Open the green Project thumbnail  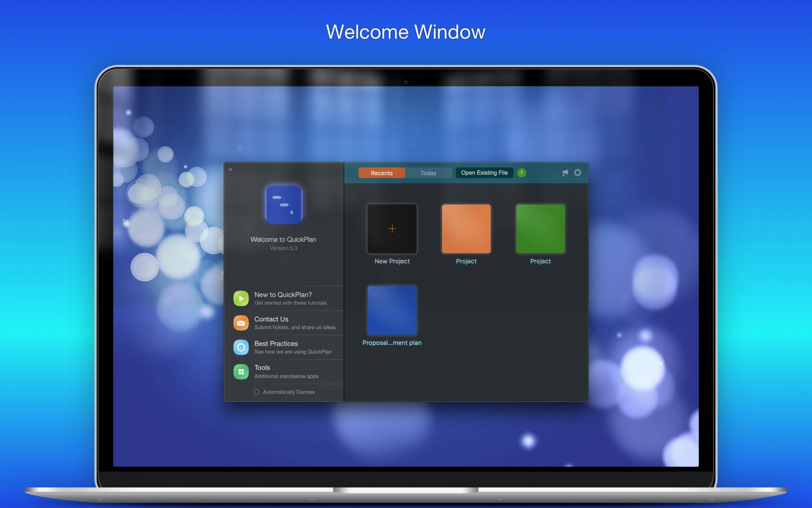540,229
